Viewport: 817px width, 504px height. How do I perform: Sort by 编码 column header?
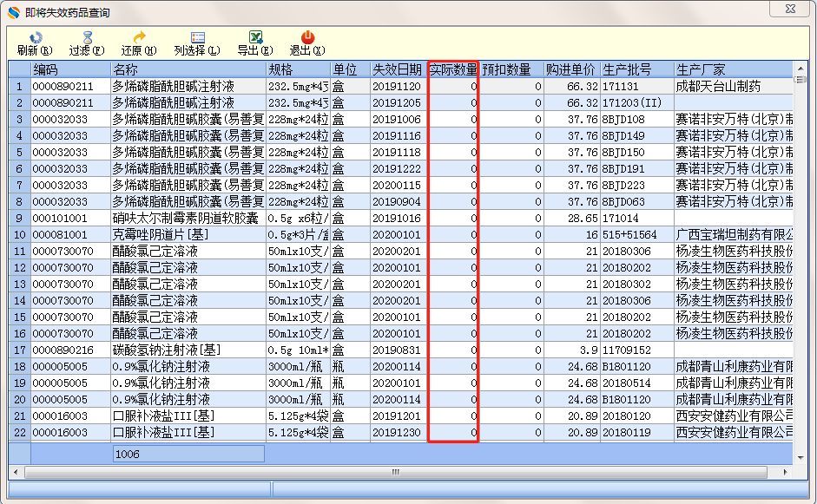pos(71,69)
